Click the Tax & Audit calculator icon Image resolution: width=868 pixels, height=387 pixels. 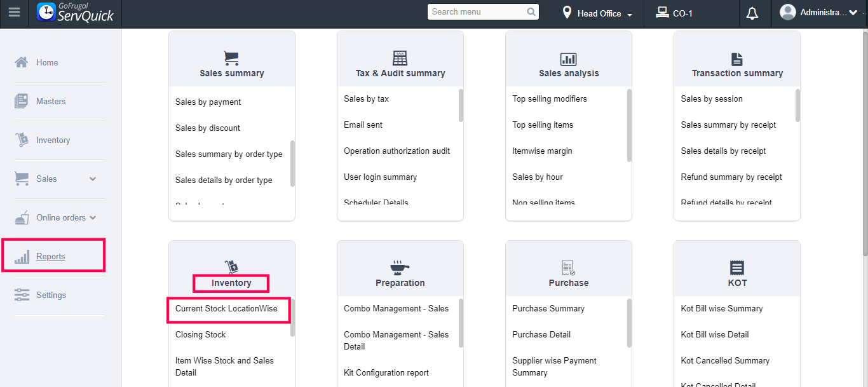(x=400, y=58)
